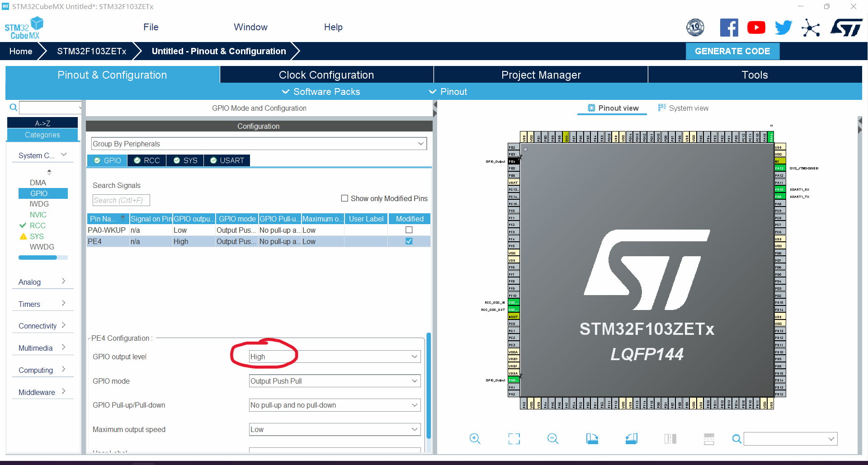Select PE4 GPIO_Output pin on chip

[x=514, y=161]
